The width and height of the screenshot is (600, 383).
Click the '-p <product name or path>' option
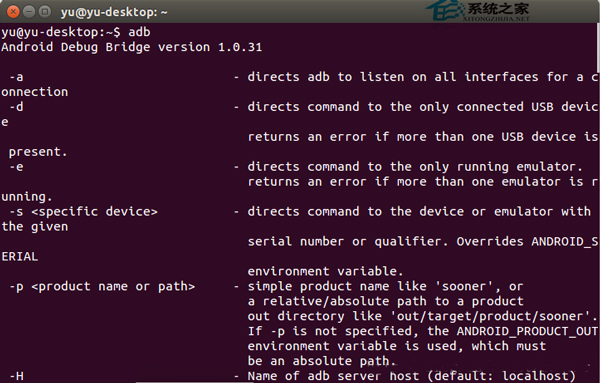(x=102, y=287)
